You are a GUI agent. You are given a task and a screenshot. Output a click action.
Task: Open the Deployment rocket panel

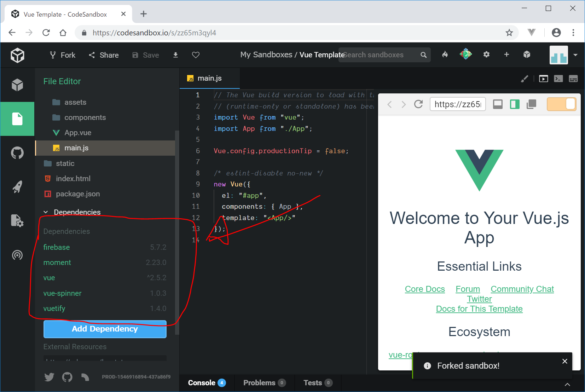[x=17, y=186]
